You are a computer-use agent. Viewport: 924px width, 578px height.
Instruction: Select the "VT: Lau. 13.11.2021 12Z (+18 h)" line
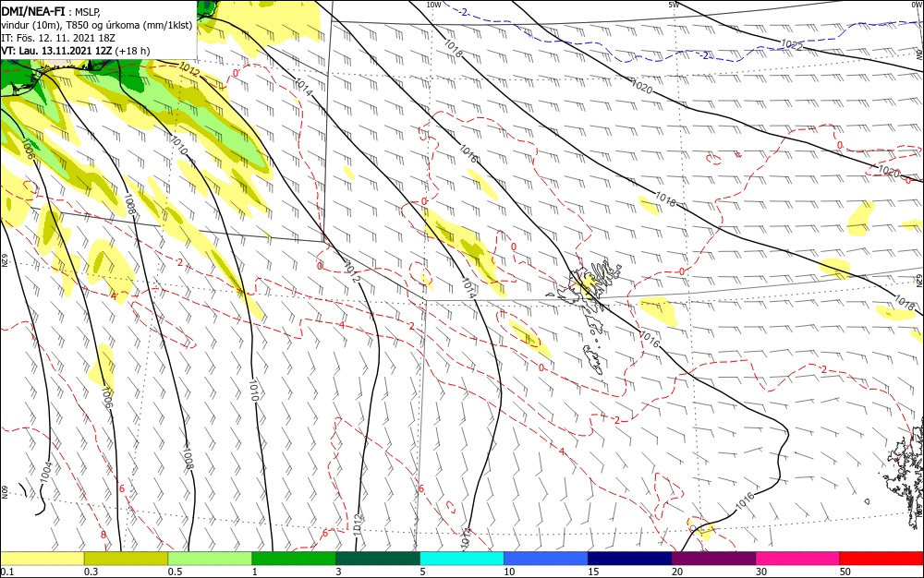(x=76, y=51)
